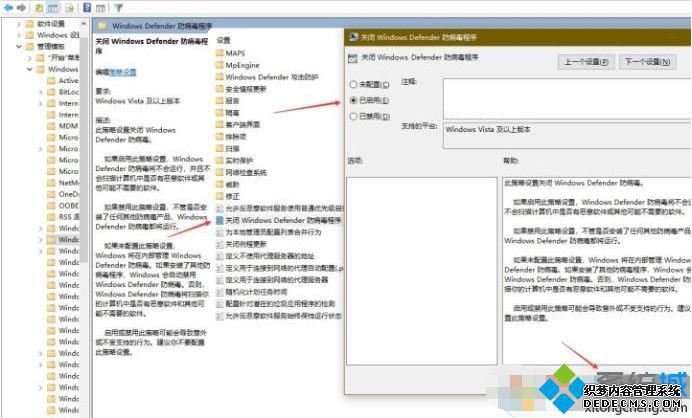Select the 已禁用 radio button
Viewport: 692px width, 418px height.
[x=353, y=117]
